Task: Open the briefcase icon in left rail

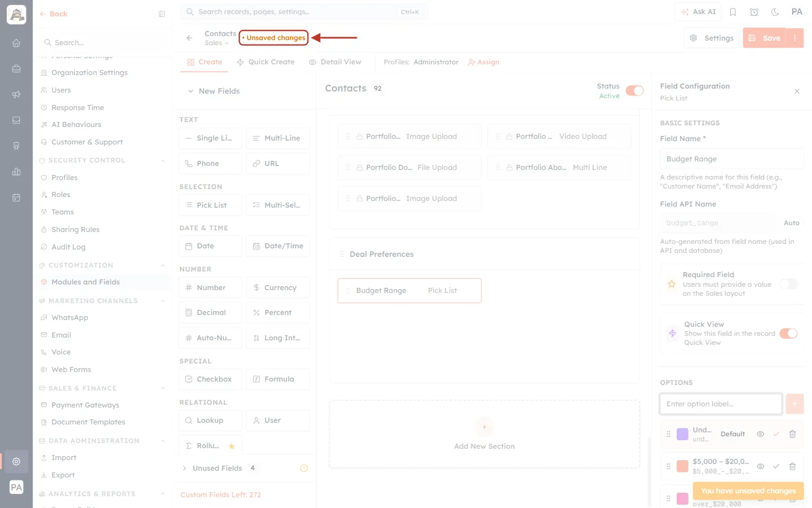Action: tap(16, 69)
